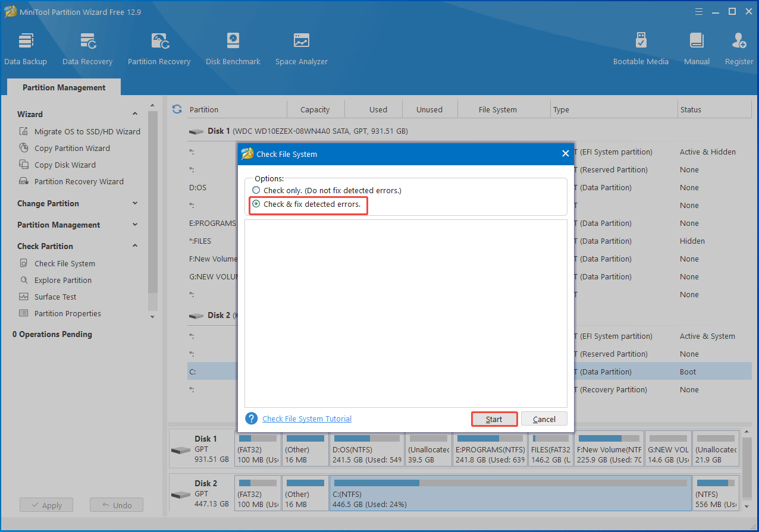Select *:FILES partition row
759x532 pixels.
coord(470,241)
